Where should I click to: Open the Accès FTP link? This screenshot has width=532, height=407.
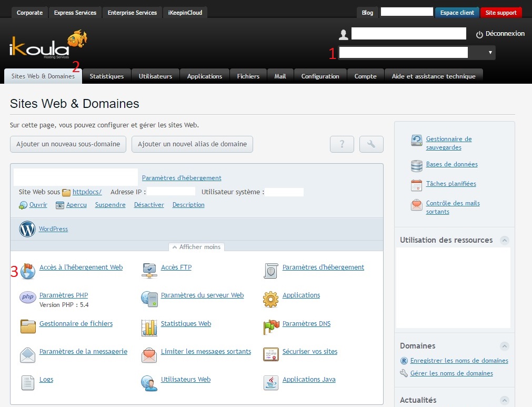tap(176, 267)
